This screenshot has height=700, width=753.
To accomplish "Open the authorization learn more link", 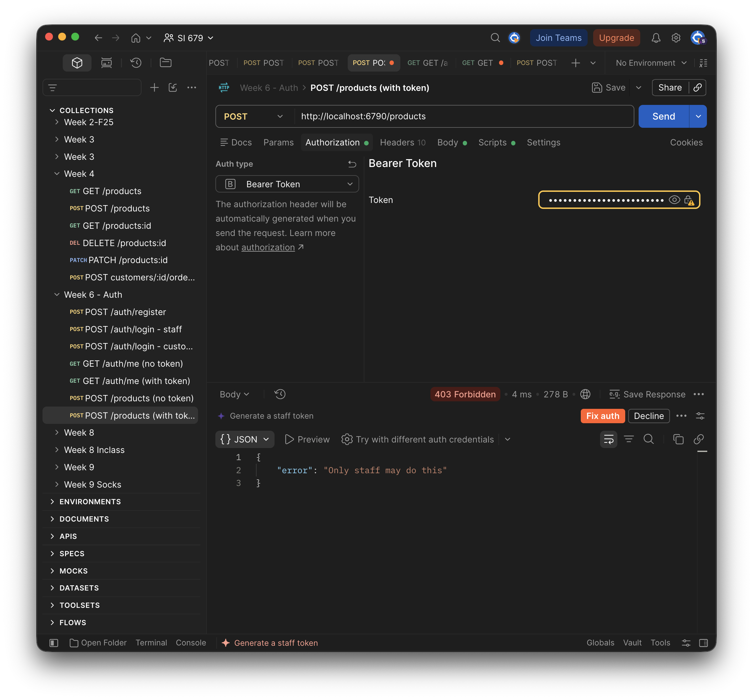I will pyautogui.click(x=268, y=247).
